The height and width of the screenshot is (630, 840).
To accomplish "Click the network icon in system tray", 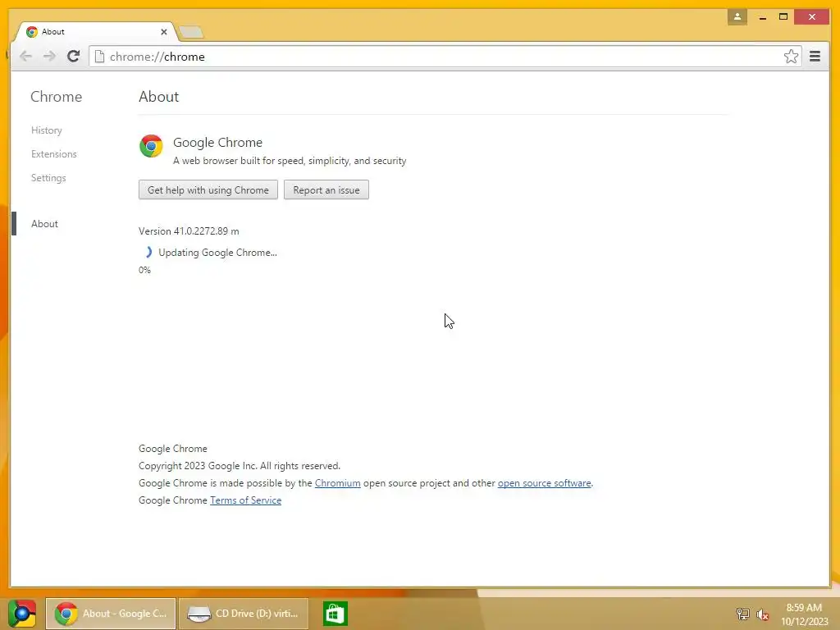I will [x=742, y=614].
